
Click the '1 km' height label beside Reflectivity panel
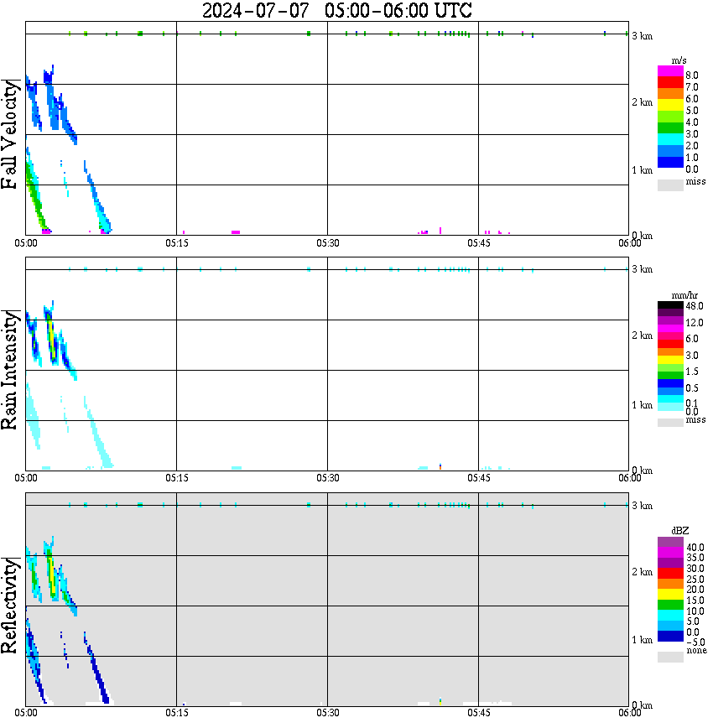[x=642, y=640]
